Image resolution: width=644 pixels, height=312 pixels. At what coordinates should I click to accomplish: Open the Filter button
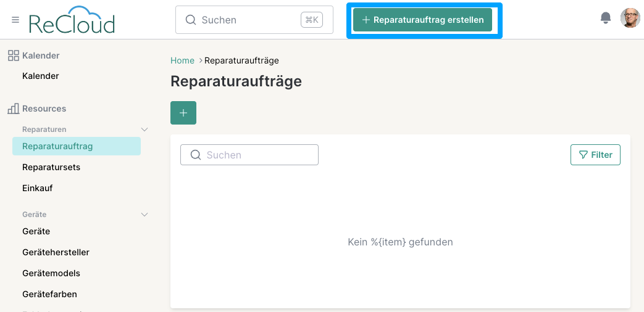click(595, 155)
